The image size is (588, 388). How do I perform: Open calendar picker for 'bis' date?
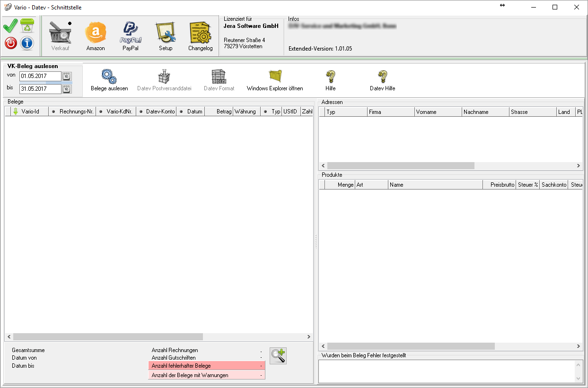tap(67, 88)
